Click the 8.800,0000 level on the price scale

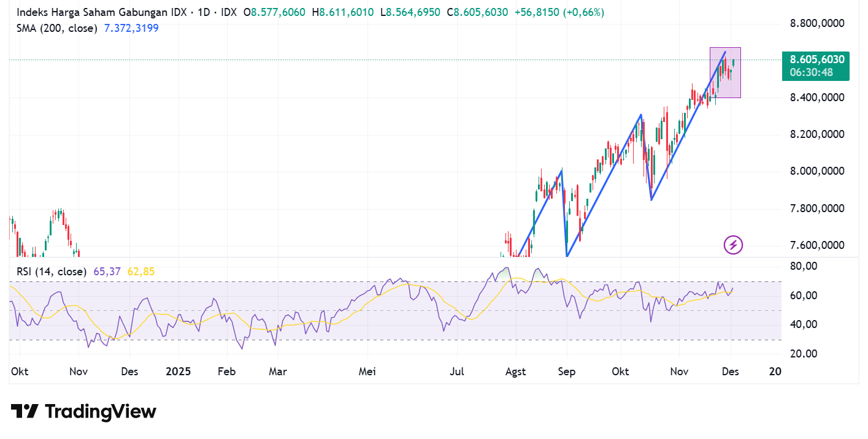(x=816, y=23)
